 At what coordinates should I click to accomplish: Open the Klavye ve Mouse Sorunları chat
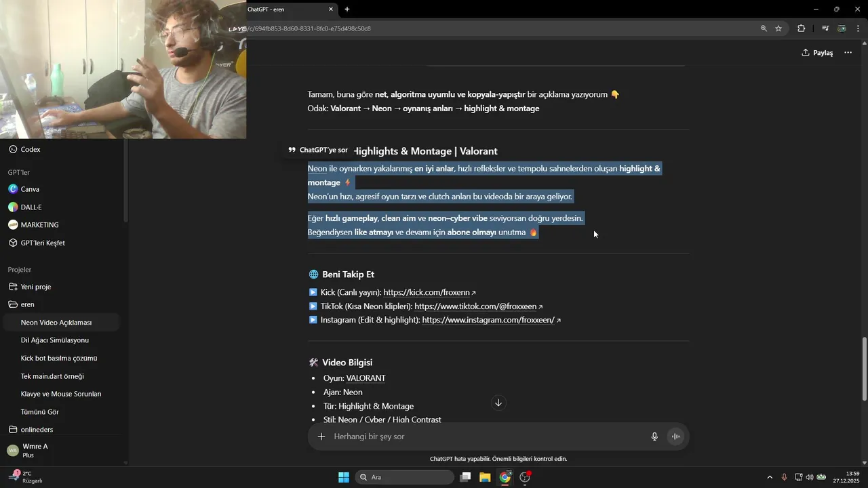[60, 394]
